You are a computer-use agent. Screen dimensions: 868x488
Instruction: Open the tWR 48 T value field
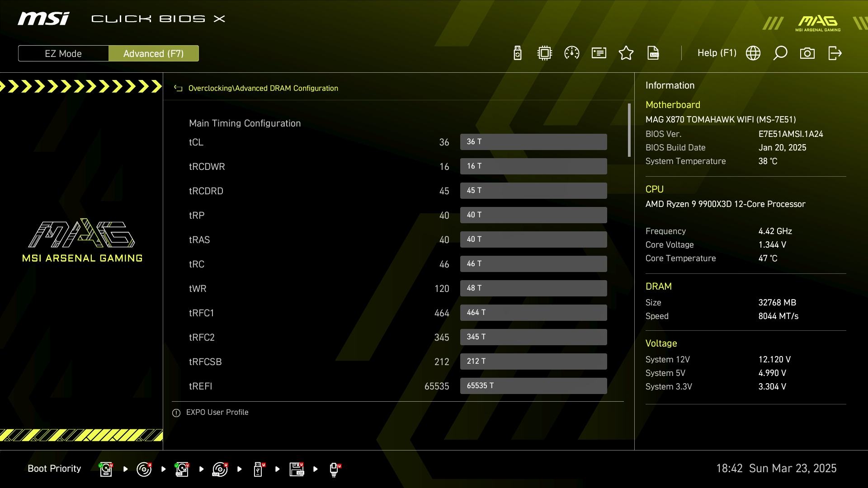pos(533,288)
